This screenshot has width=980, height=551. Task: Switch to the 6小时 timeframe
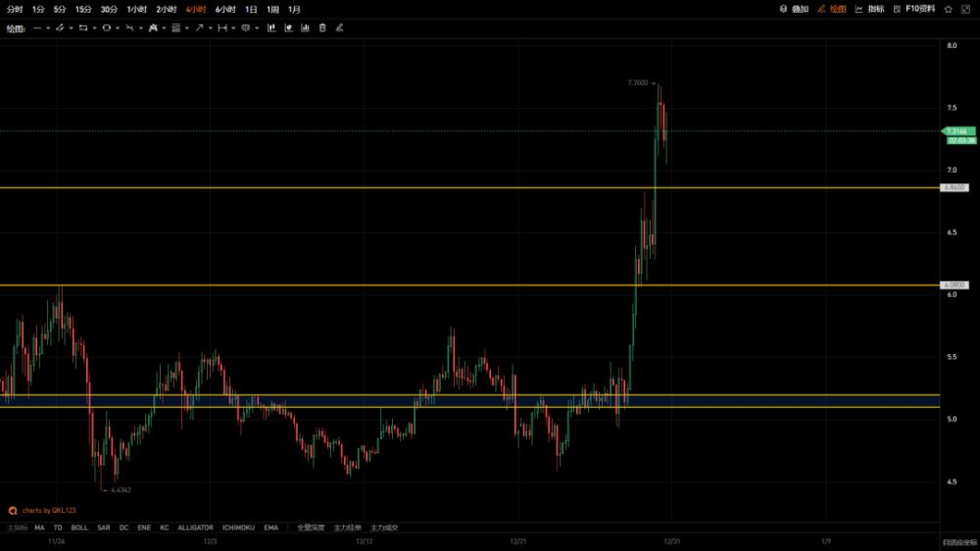coord(225,10)
